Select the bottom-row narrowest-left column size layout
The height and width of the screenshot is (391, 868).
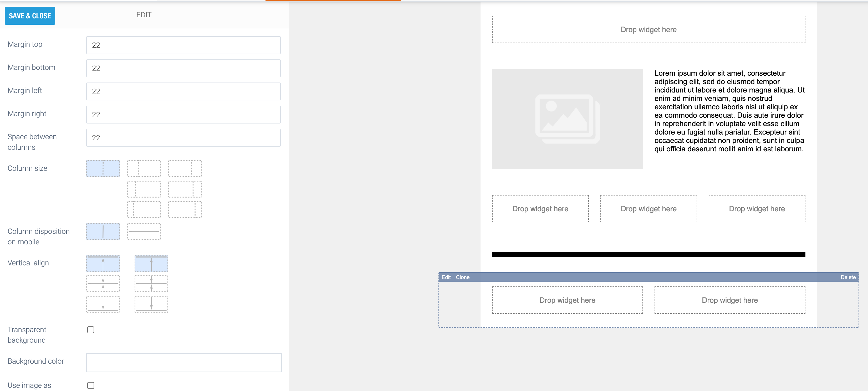[144, 210]
